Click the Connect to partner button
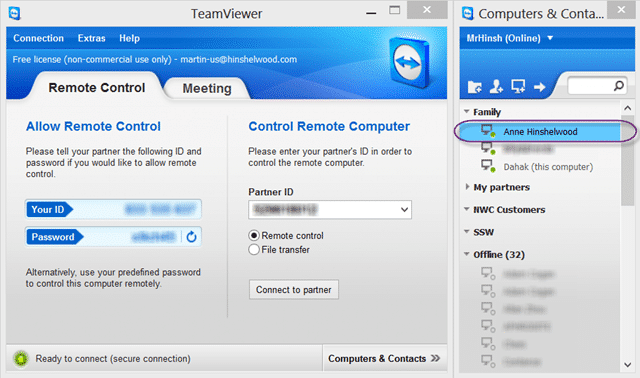The width and height of the screenshot is (640, 378). [x=294, y=289]
